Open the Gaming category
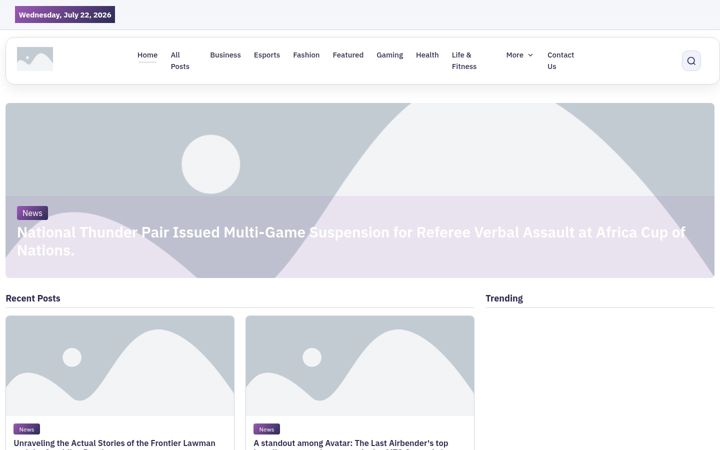This screenshot has width=720, height=450. coord(390,55)
